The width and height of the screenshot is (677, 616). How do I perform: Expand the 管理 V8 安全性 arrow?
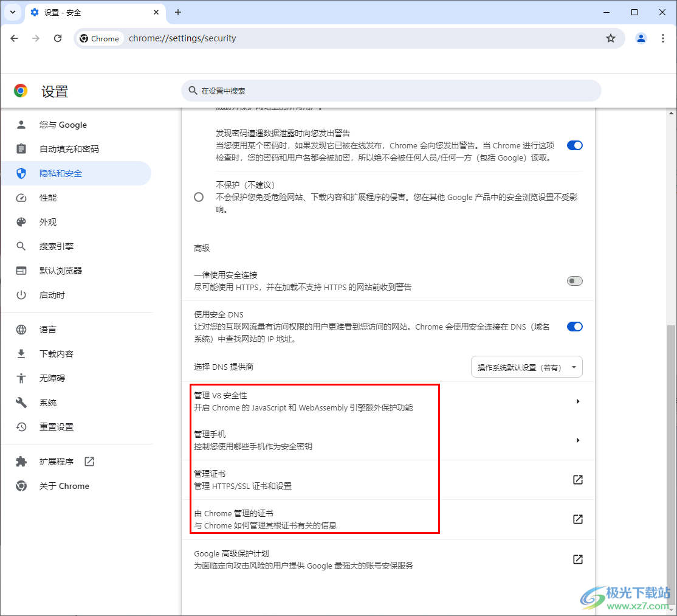click(578, 401)
